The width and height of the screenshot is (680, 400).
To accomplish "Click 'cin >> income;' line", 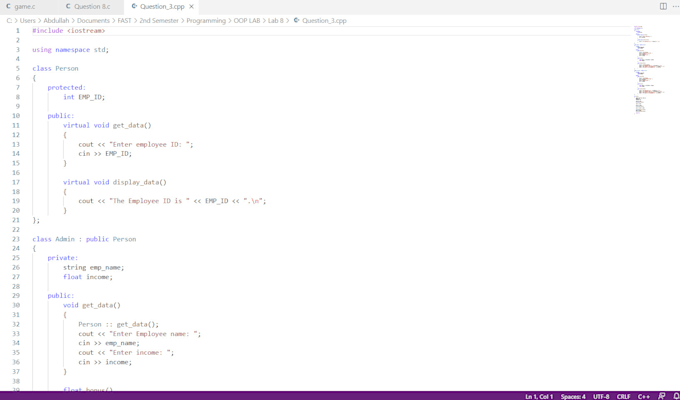I will click(x=105, y=362).
